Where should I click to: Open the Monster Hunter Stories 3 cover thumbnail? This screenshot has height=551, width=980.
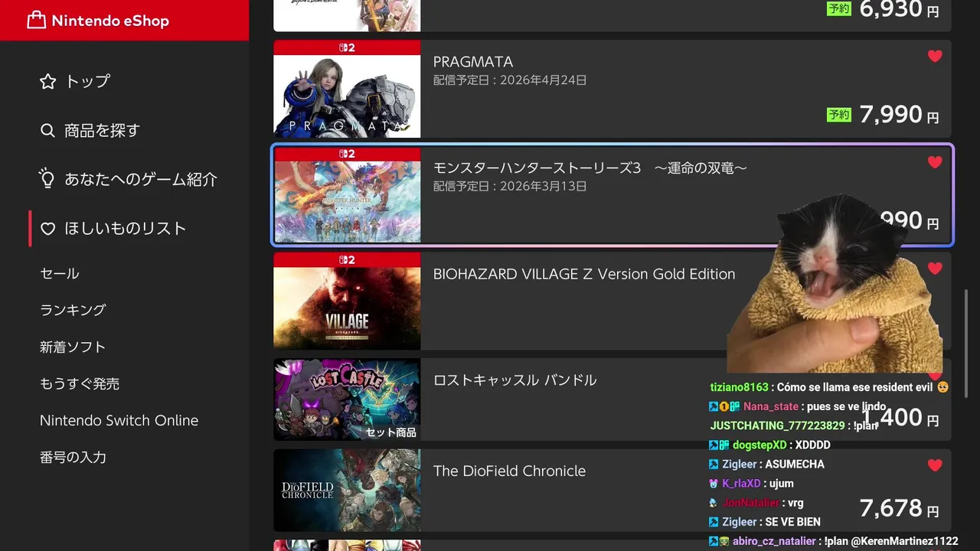click(347, 195)
